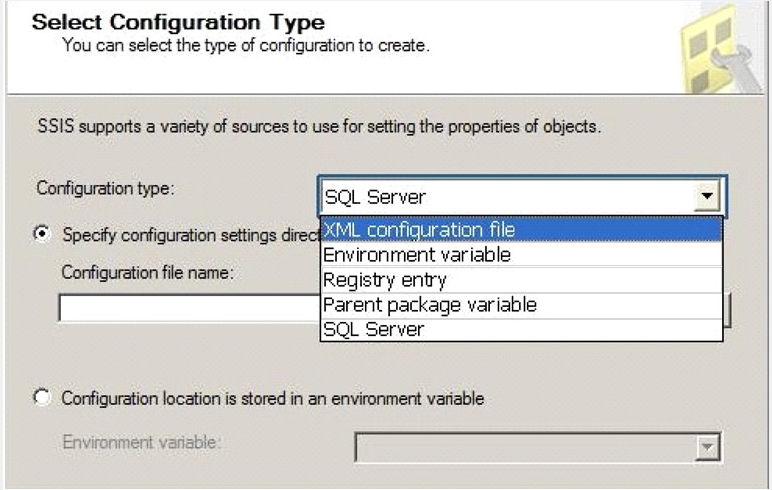Click the 'Configuration type:' label
This screenshot has width=772, height=490.
click(105, 188)
